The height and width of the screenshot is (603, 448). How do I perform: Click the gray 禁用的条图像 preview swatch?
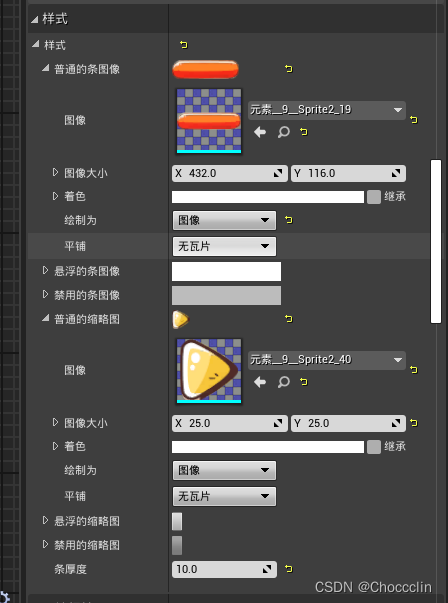tap(226, 295)
